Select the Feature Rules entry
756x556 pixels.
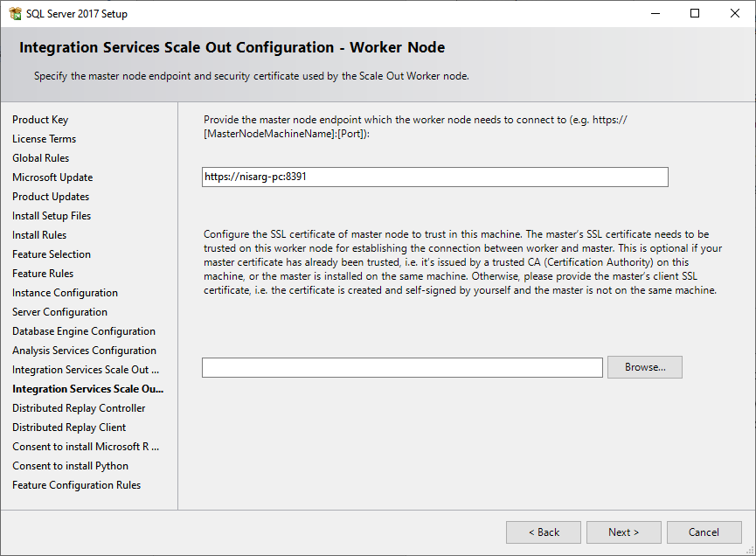click(x=43, y=274)
